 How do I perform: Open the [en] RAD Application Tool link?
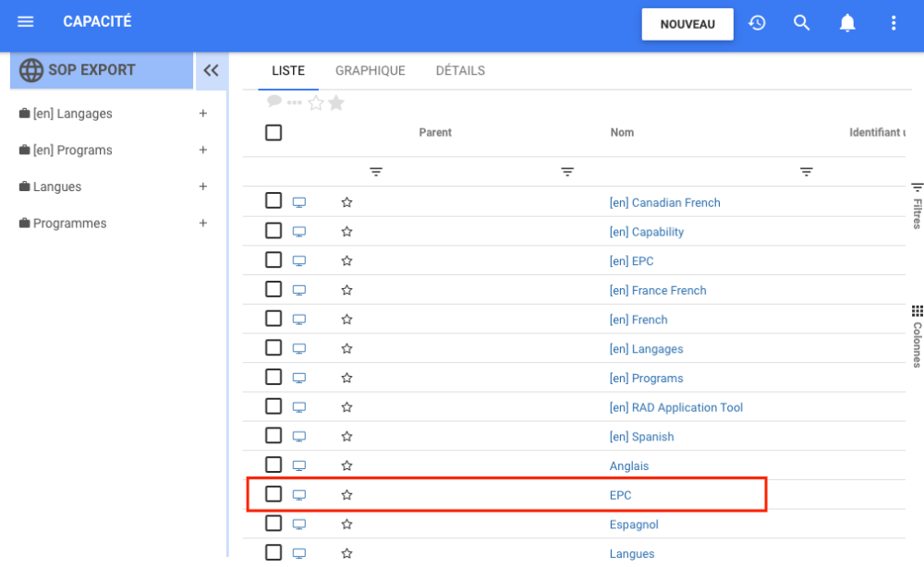pyautogui.click(x=675, y=407)
